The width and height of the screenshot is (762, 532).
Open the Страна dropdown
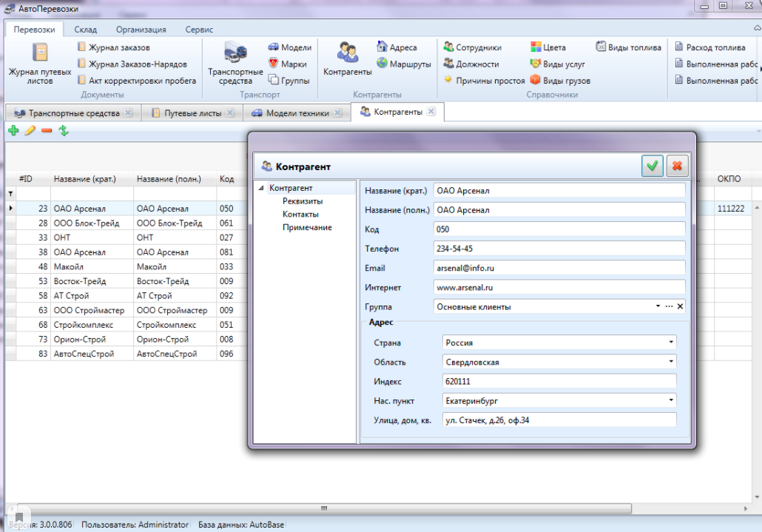(671, 342)
